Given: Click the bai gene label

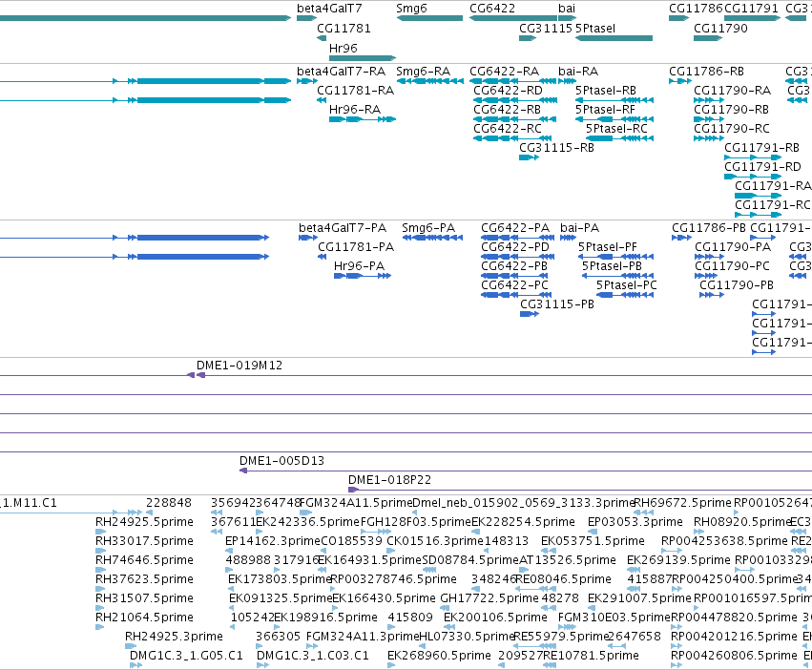Looking at the screenshot, I should click(567, 9).
